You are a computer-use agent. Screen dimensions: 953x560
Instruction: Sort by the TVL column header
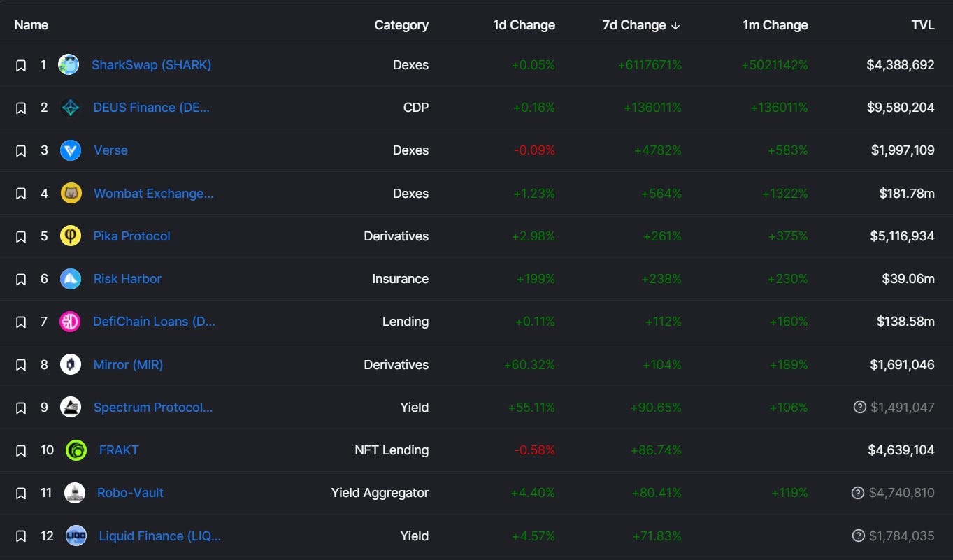[922, 25]
